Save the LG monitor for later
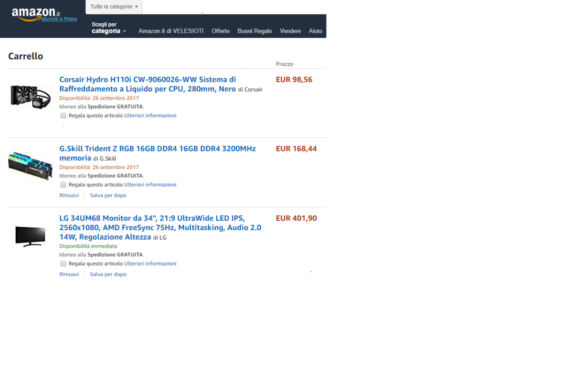 (108, 274)
